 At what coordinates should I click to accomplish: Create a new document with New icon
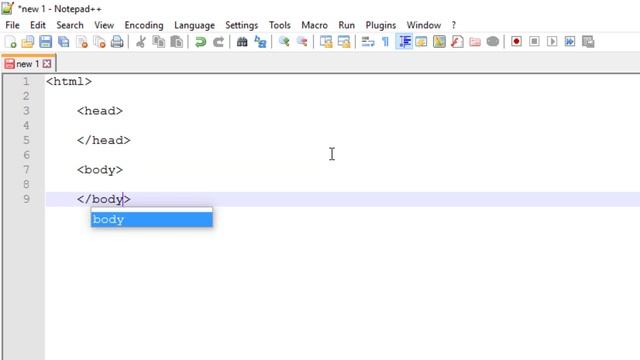point(11,42)
